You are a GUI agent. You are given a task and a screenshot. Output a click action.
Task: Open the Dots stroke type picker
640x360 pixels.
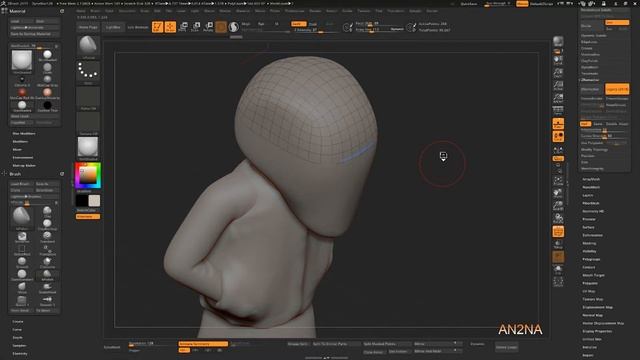tap(88, 72)
